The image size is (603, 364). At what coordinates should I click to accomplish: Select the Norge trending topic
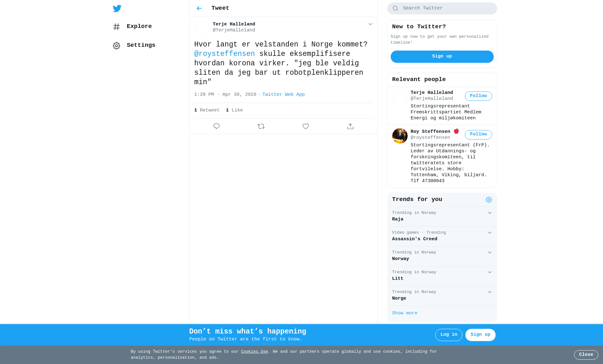[x=442, y=296]
